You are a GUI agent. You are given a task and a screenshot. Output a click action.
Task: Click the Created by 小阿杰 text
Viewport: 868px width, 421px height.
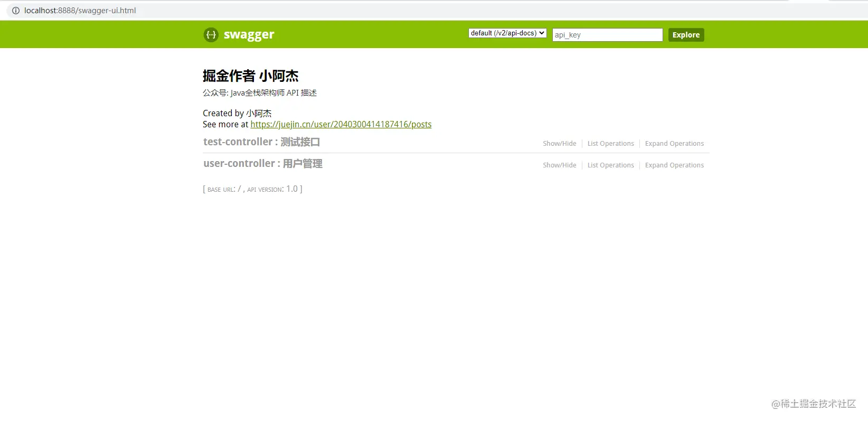[x=237, y=113]
